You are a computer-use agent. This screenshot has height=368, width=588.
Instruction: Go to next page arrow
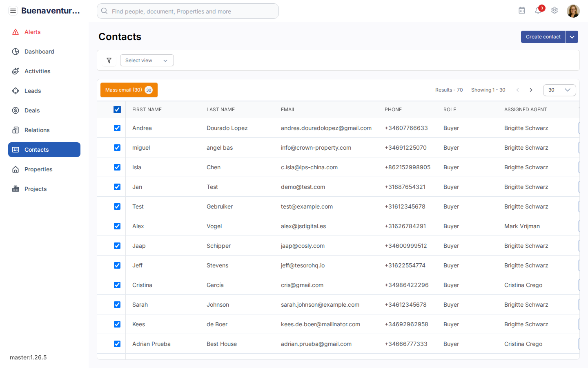coord(531,90)
